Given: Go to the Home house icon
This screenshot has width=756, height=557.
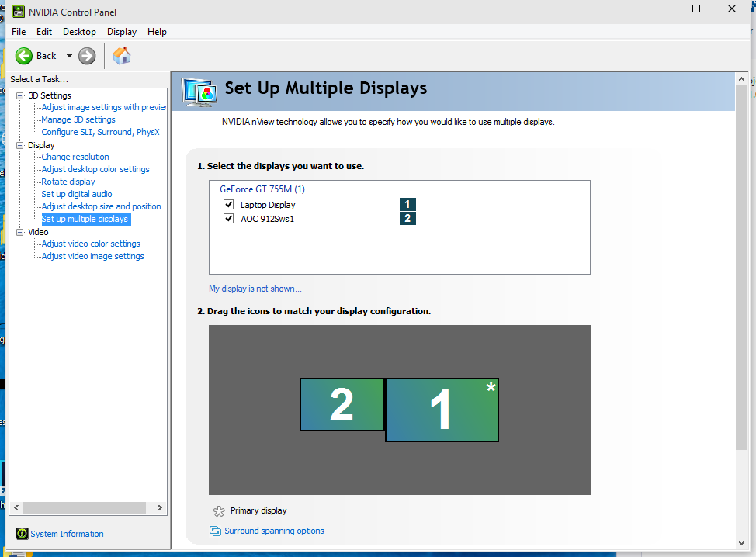Looking at the screenshot, I should click(x=122, y=56).
